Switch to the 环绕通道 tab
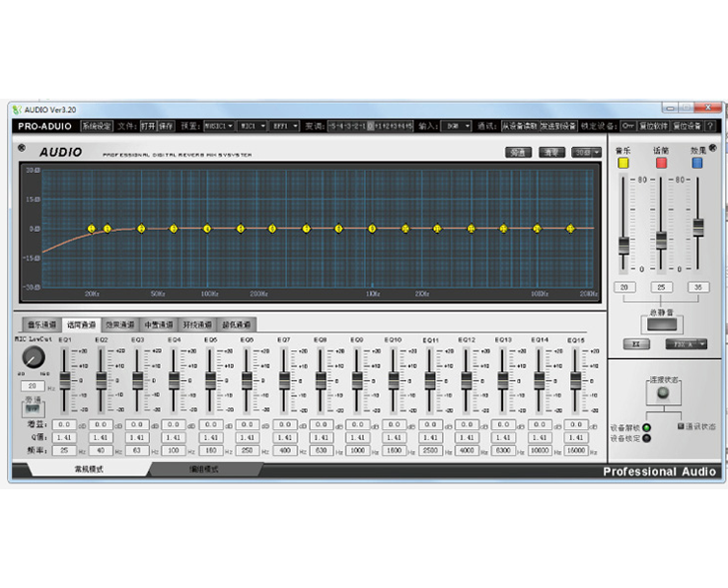The height and width of the screenshot is (588, 728). (198, 325)
